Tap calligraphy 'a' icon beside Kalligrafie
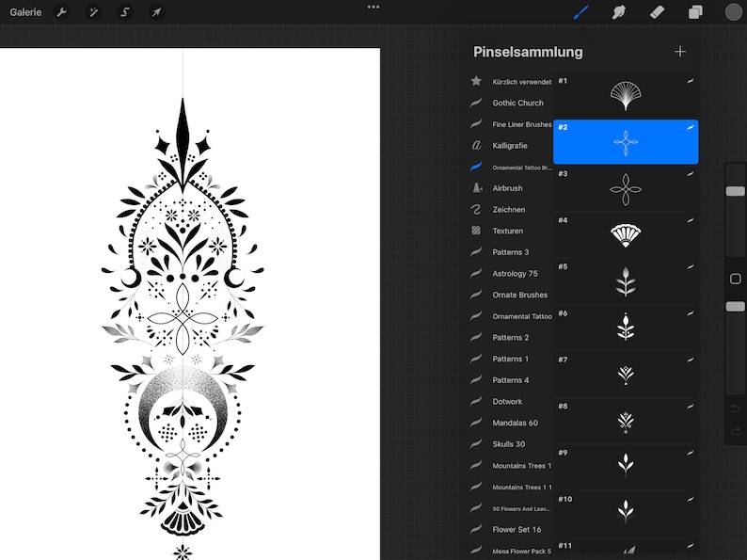The image size is (747, 560). click(476, 145)
